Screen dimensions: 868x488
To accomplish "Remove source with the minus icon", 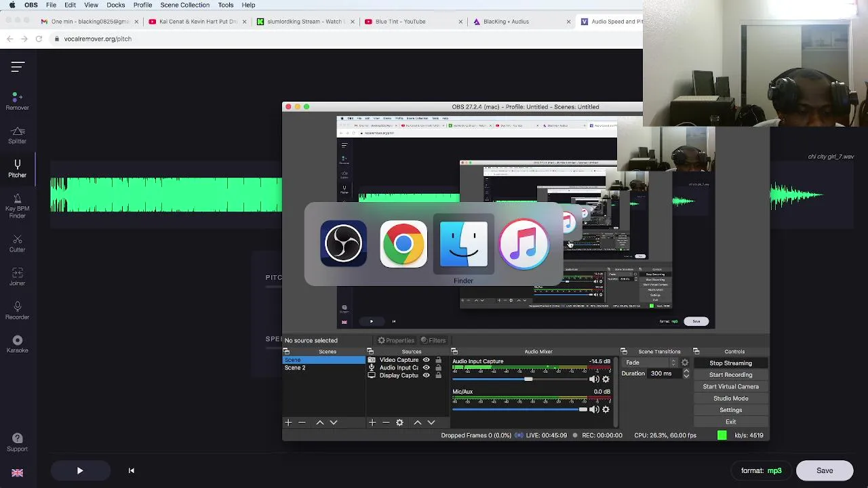I will click(x=386, y=422).
